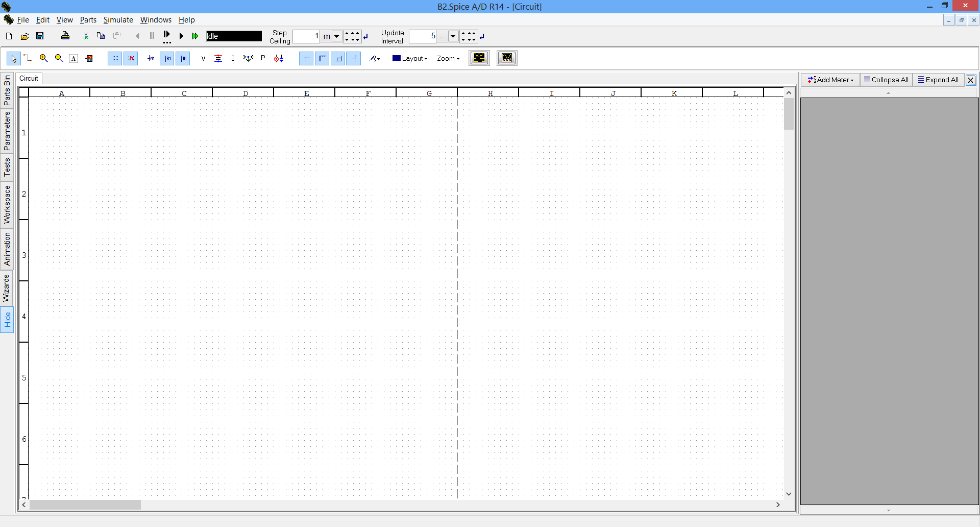
Task: Select the pointer arrow tool
Action: tap(14, 59)
